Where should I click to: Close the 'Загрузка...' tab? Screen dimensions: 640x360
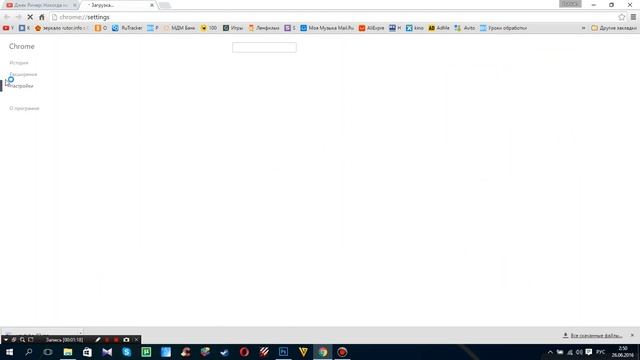152,5
